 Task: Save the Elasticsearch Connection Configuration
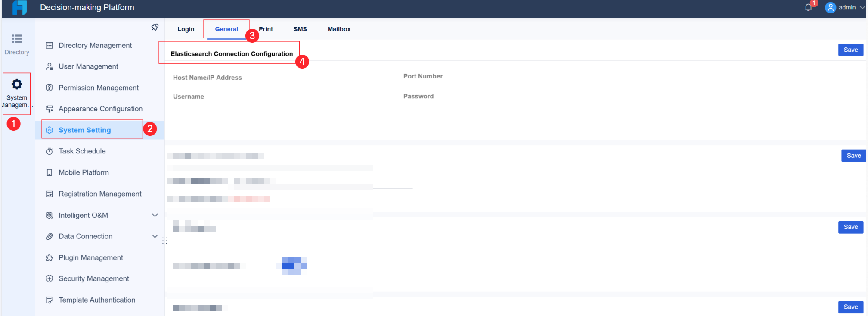tap(851, 50)
